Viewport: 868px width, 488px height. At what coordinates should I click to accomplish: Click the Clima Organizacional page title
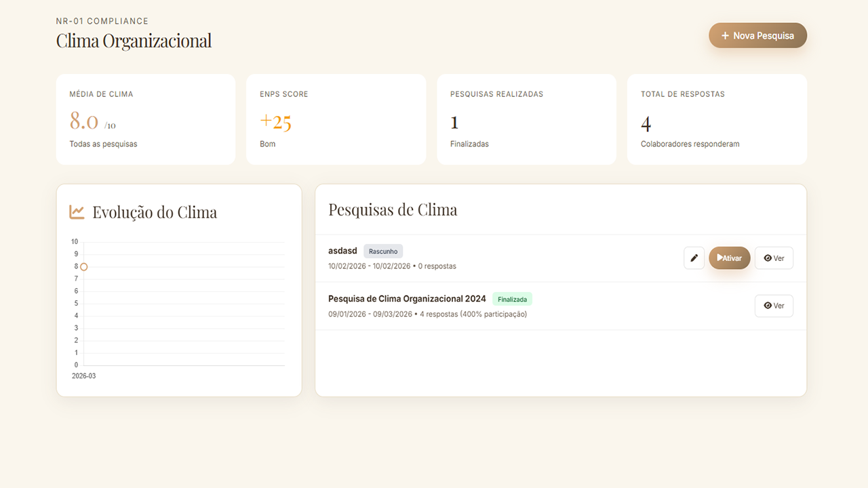tap(134, 41)
